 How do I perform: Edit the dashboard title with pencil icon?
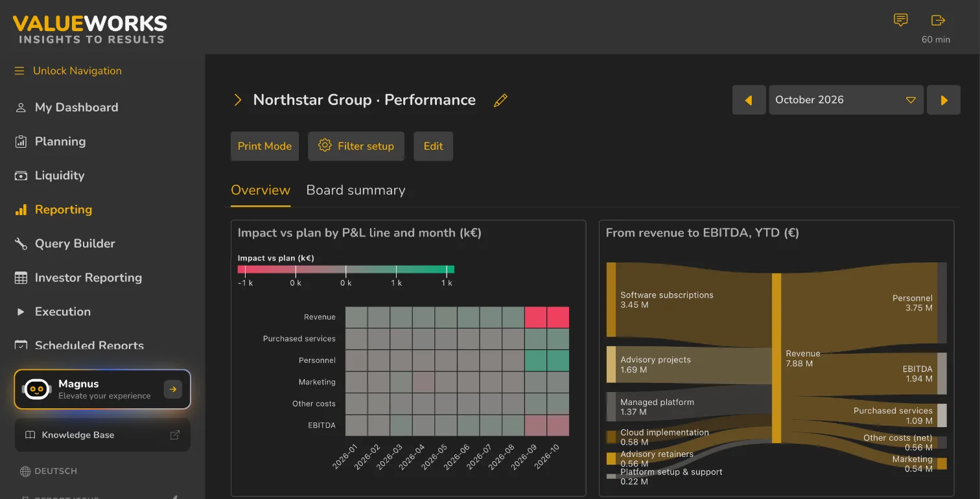500,100
